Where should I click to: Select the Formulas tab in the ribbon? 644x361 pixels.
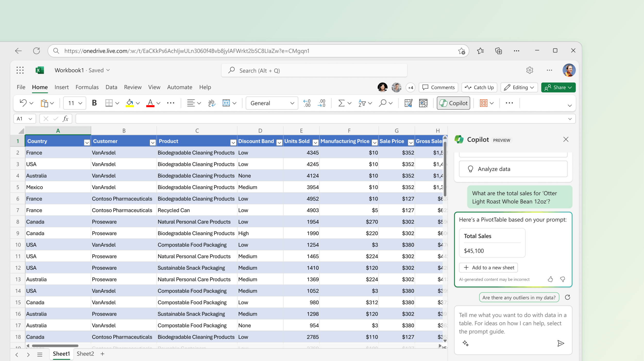tap(87, 87)
